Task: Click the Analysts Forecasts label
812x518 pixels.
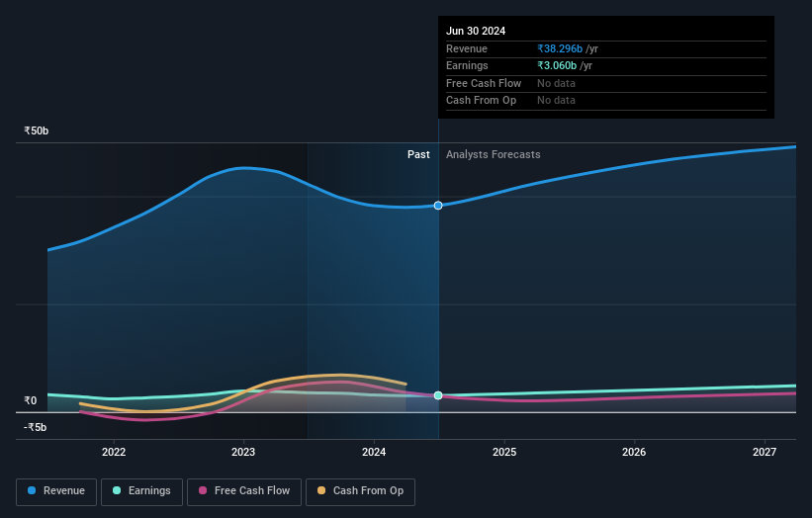Action: pos(493,154)
